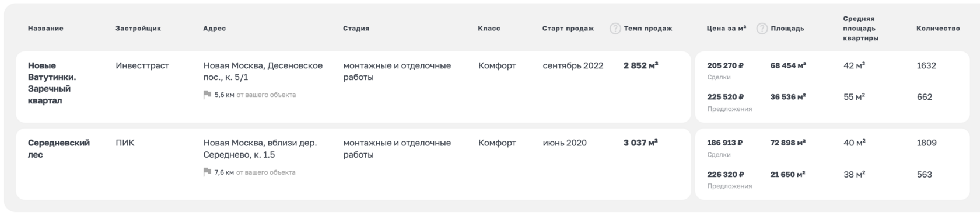Screen dimensions: 980x215
Task: Select the Средняя площадь квартиры header
Action: point(861,29)
